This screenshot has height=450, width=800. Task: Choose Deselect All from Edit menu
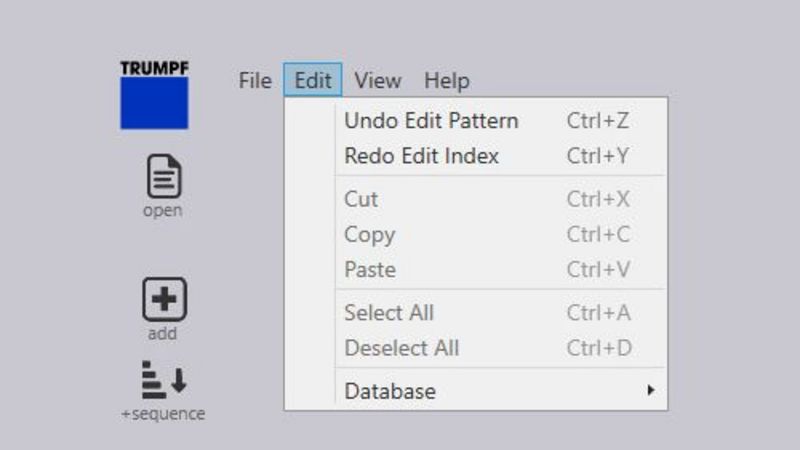pyautogui.click(x=402, y=348)
